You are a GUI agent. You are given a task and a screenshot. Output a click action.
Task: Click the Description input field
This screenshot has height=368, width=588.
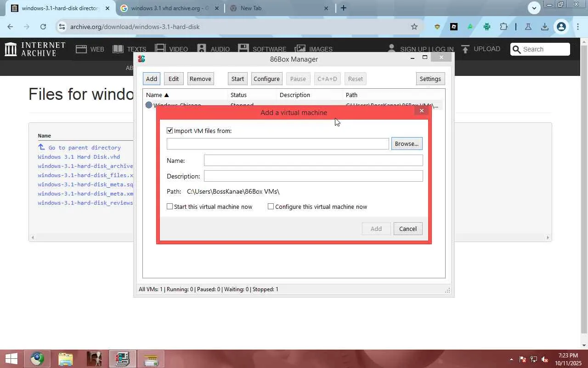[x=313, y=176]
